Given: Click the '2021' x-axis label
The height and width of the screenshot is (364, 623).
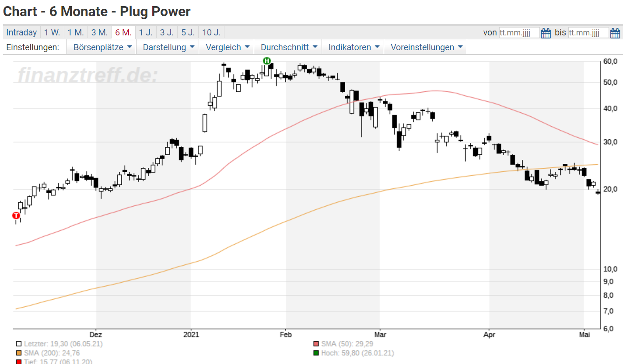Looking at the screenshot, I should [x=192, y=335].
